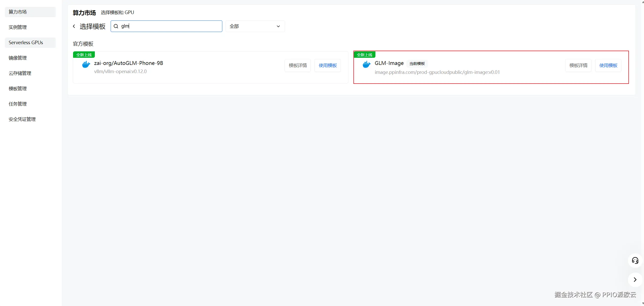The height and width of the screenshot is (306, 644).
Task: Click the dropdown chevron next to 全部
Action: click(x=278, y=26)
